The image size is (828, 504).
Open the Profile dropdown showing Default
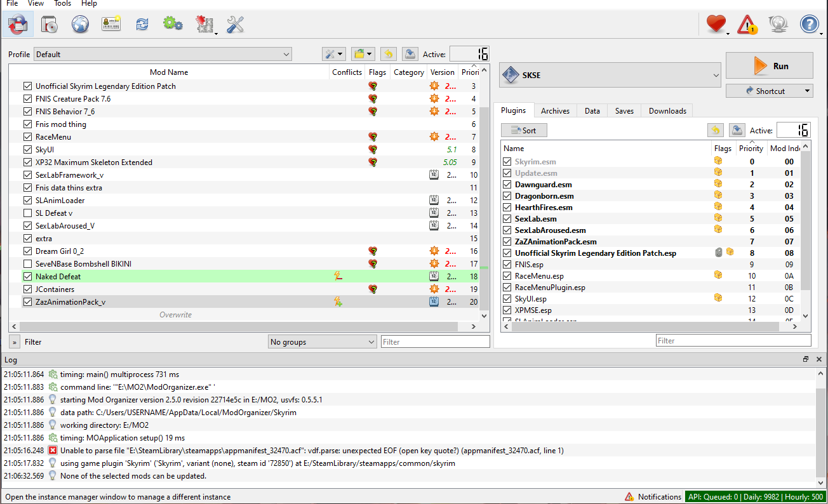163,54
